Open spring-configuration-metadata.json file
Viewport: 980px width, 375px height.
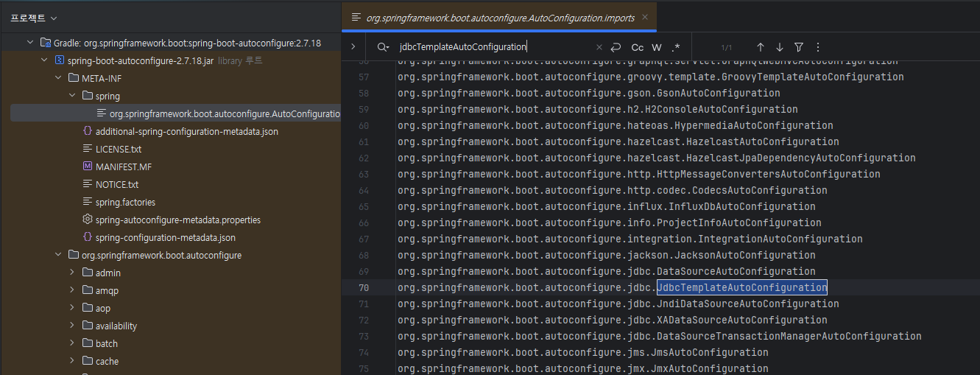click(x=166, y=237)
